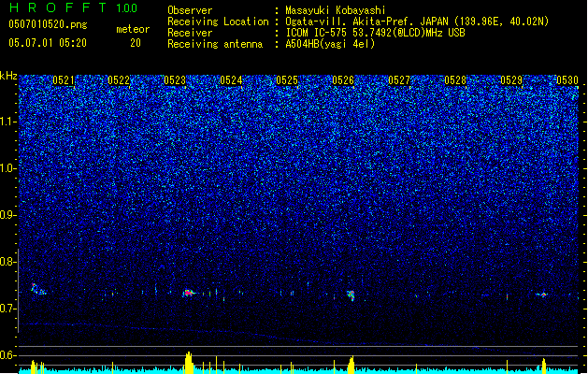Click the yellow intensity peak after 0529
Screen dimensions: 588x374
(x=544, y=366)
